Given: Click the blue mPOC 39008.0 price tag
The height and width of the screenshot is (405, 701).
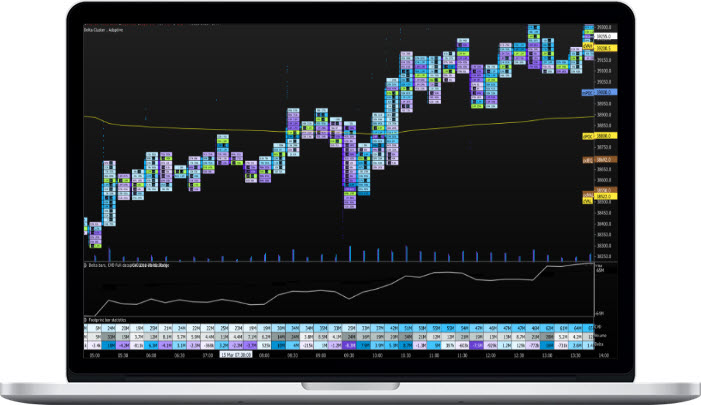Looking at the screenshot, I should pyautogui.click(x=598, y=91).
